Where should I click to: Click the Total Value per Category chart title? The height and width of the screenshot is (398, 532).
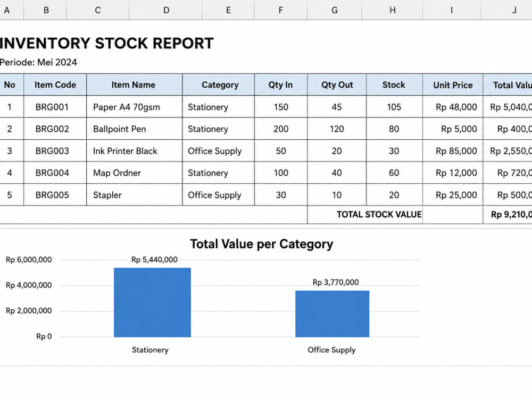tap(262, 244)
